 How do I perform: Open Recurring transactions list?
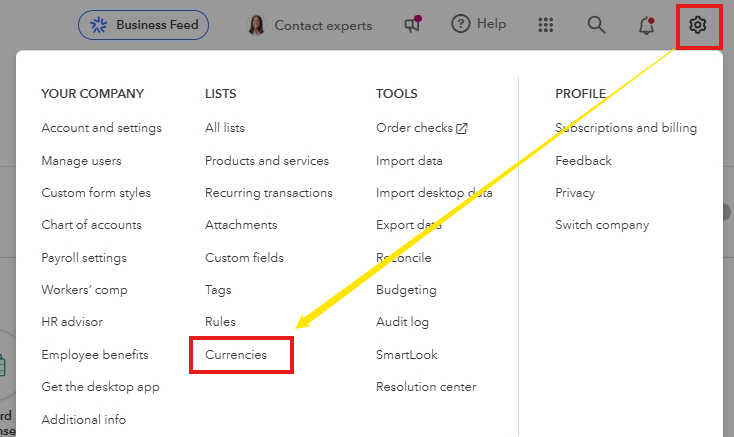tap(268, 193)
